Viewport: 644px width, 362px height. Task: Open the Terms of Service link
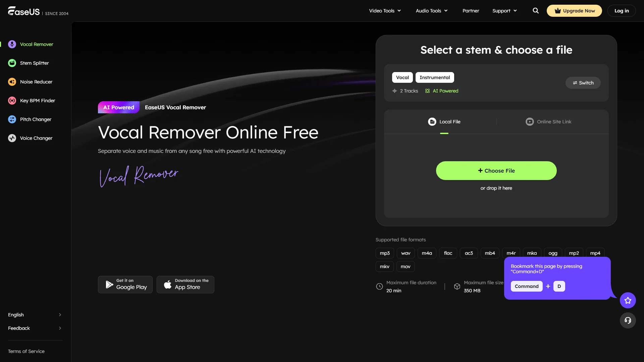coord(26,351)
